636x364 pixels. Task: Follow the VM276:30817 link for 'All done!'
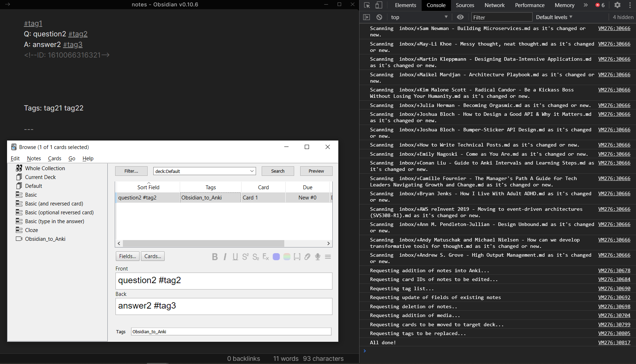click(x=614, y=342)
